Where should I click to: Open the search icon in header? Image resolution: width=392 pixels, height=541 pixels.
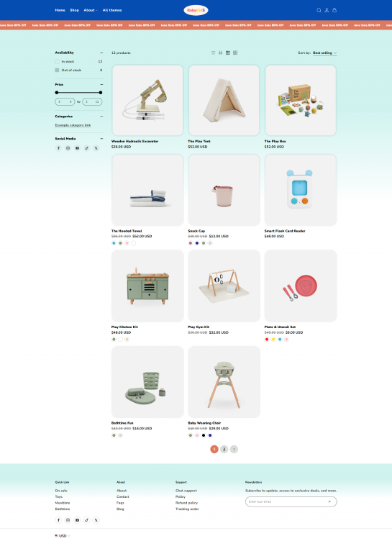(x=319, y=10)
